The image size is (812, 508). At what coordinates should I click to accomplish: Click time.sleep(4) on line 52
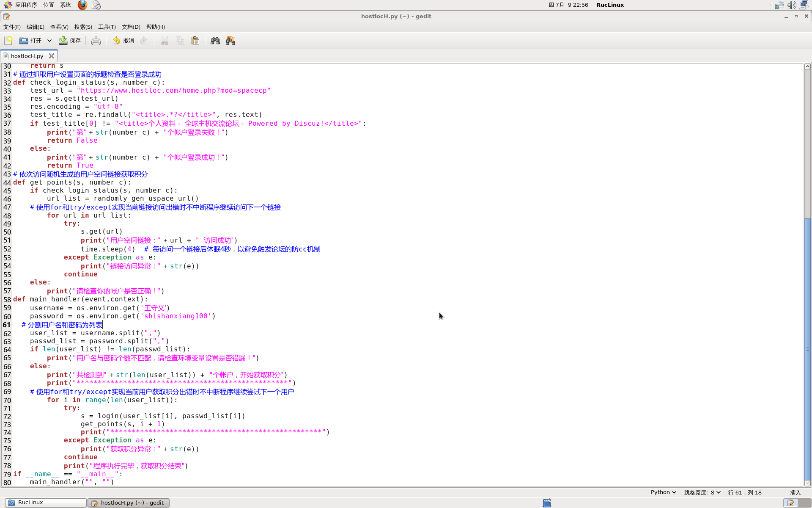click(108, 249)
